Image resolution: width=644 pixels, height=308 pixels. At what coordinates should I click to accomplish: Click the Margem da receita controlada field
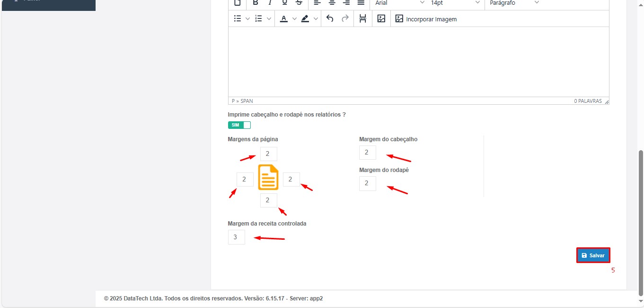(x=236, y=237)
